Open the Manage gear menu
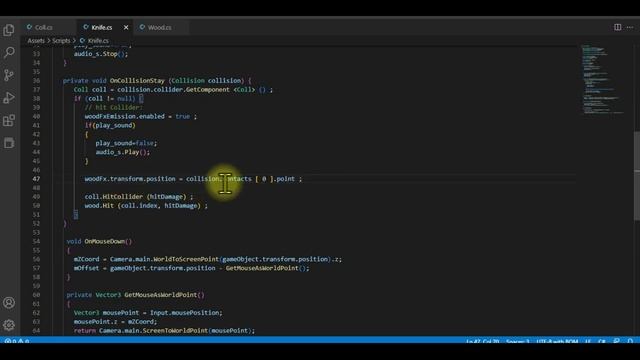This screenshot has width=640, height=360. [9, 325]
